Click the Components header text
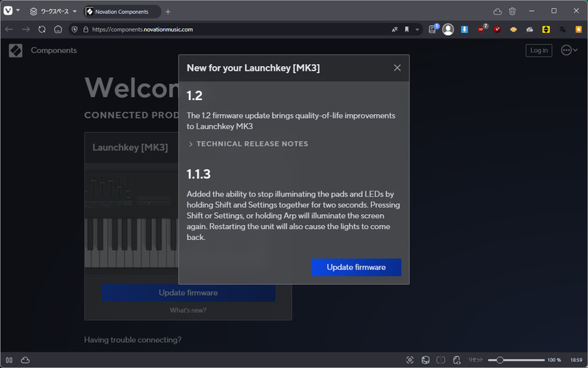 pos(54,50)
